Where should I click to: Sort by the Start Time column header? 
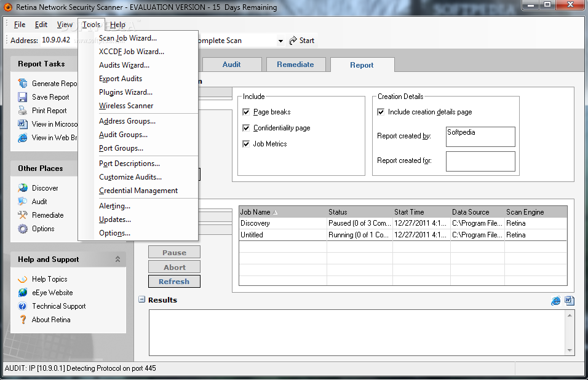(421, 212)
